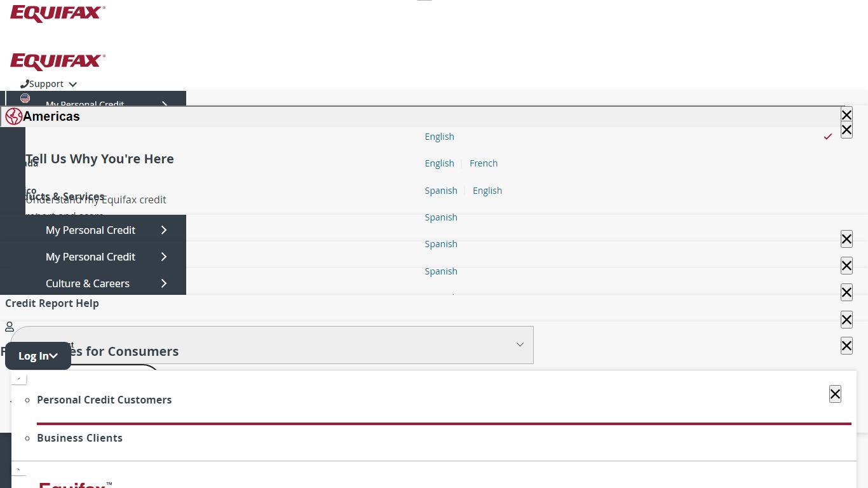Viewport: 868px width, 488px height.
Task: Select Spanish in the Spanish/English pair
Action: point(441,191)
